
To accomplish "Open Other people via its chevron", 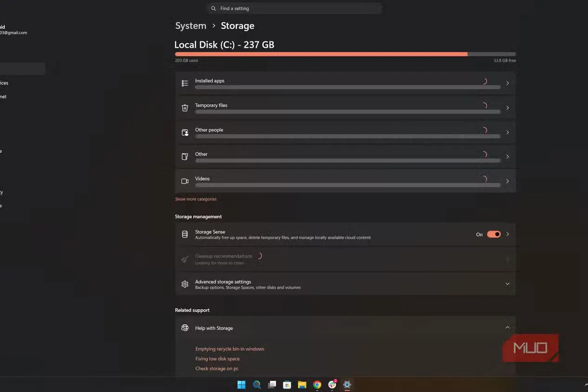I will pyautogui.click(x=508, y=132).
